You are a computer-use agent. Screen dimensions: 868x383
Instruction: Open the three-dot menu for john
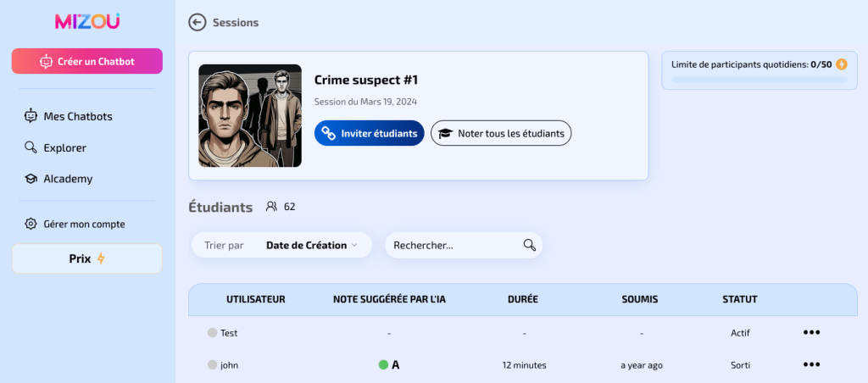811,364
